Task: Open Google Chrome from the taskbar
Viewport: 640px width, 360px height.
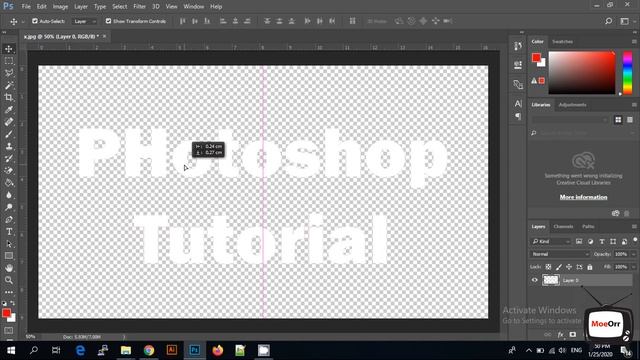Action: click(x=149, y=350)
